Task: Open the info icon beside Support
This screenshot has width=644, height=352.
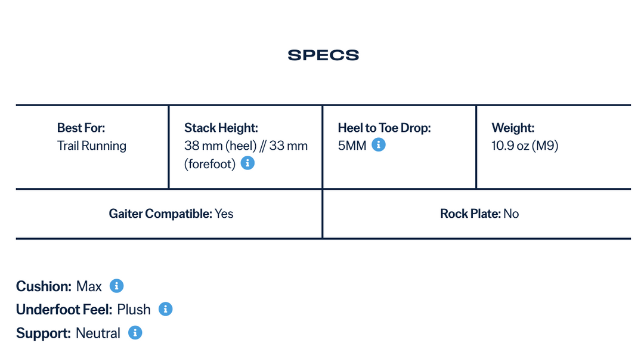Action: [x=135, y=333]
